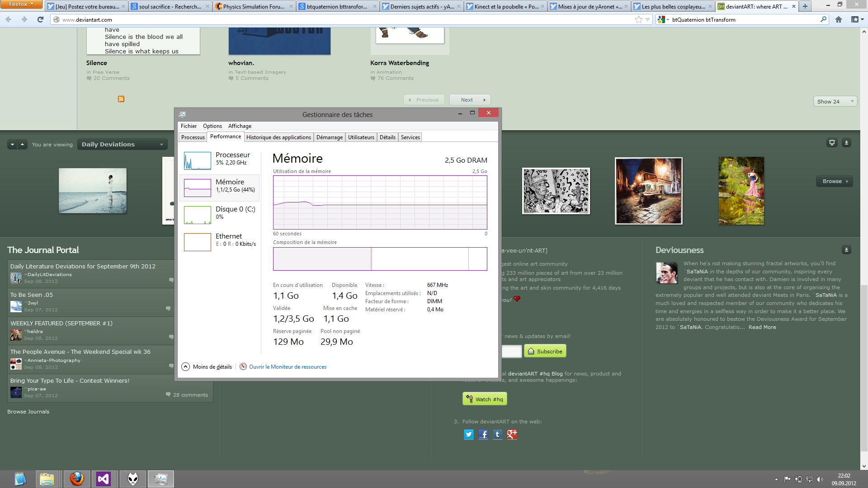This screenshot has width=868, height=488.
Task: Open the night street café thumbnail
Action: [648, 191]
